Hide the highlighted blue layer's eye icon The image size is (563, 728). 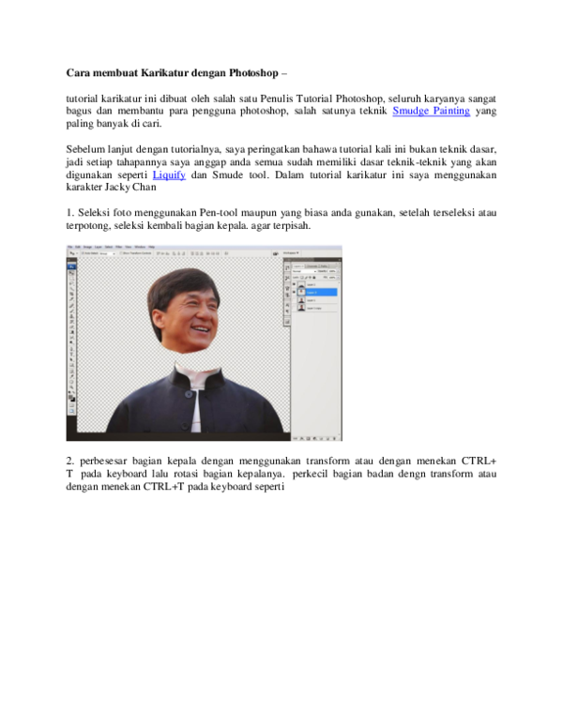pos(294,292)
